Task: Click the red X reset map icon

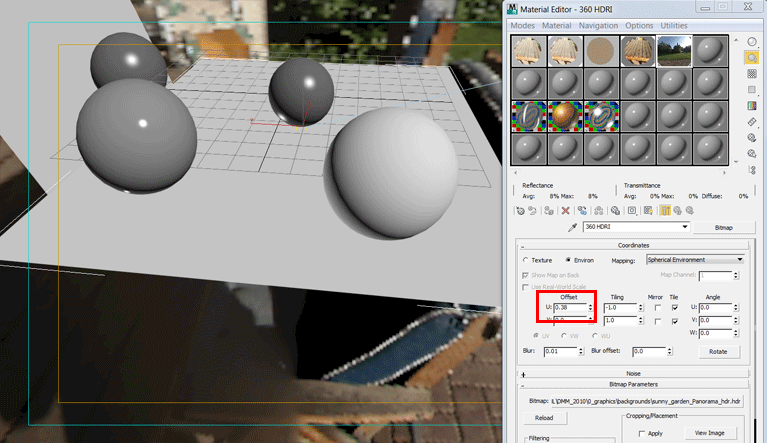Action: pyautogui.click(x=565, y=211)
